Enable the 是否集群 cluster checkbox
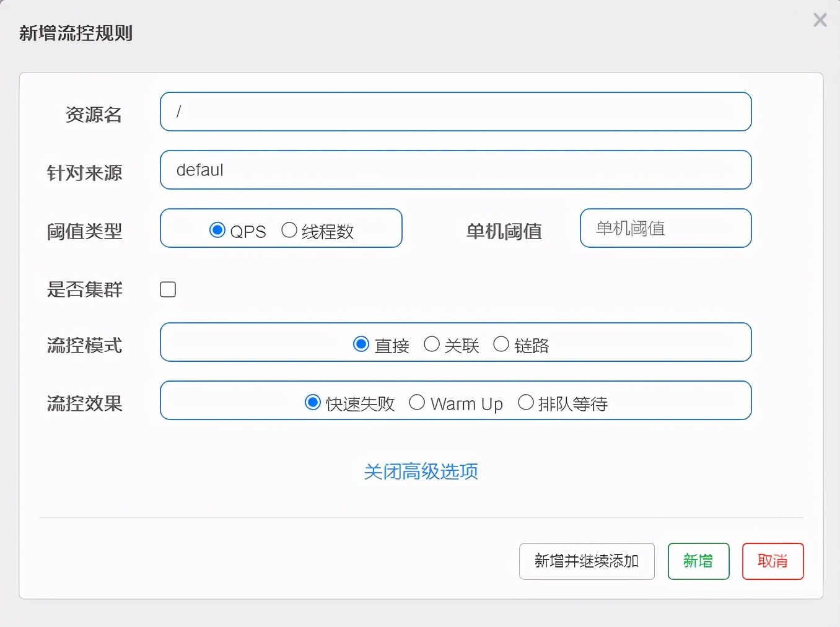 (x=168, y=289)
